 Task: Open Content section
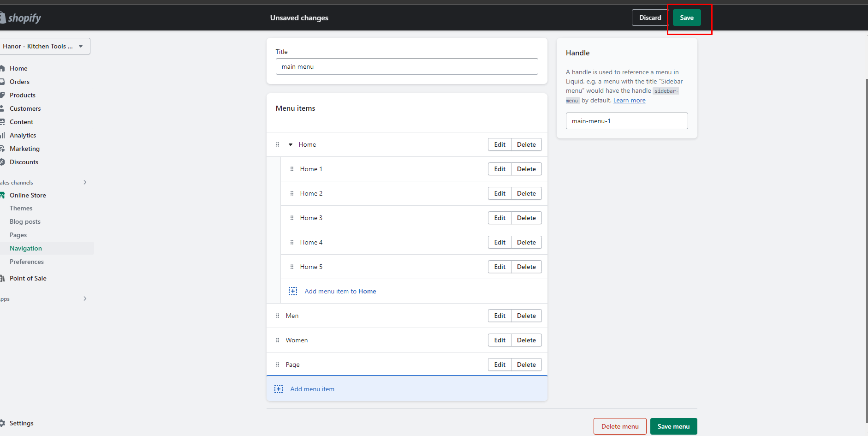[22, 122]
